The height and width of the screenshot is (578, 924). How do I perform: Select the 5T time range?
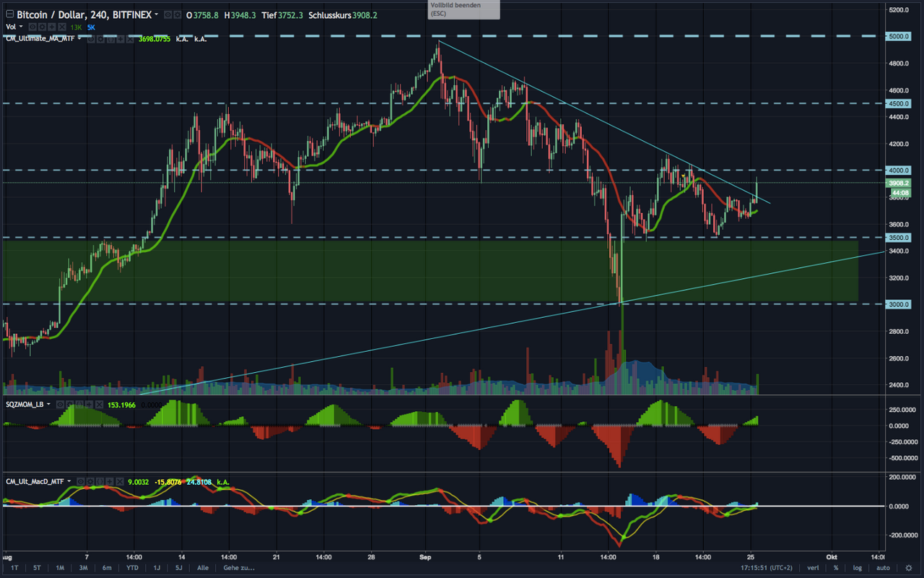point(37,568)
